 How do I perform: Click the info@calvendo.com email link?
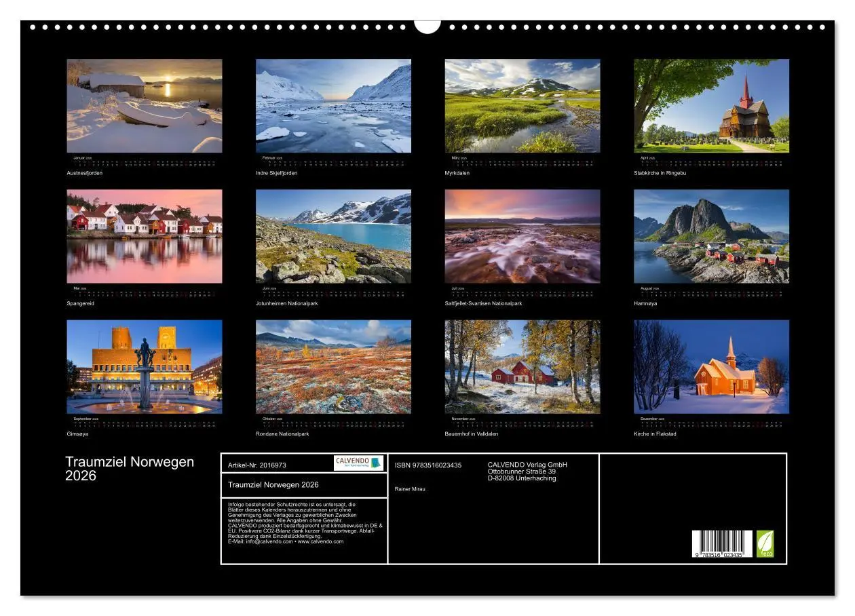click(x=269, y=541)
